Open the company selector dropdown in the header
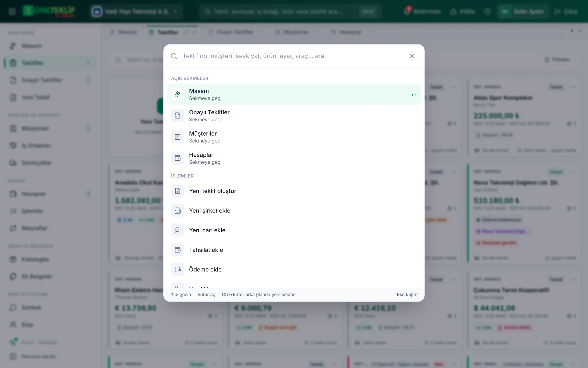 tap(136, 11)
